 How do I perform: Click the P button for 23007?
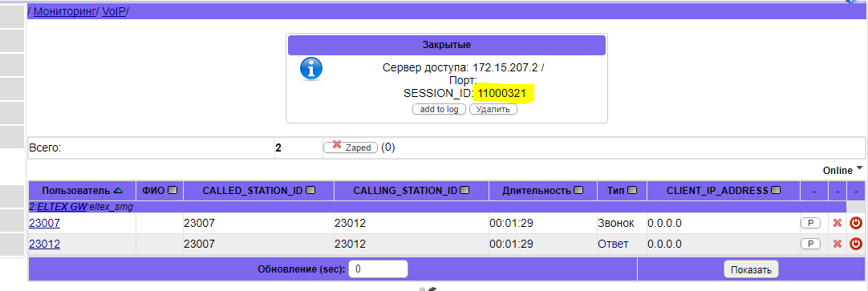pos(810,223)
